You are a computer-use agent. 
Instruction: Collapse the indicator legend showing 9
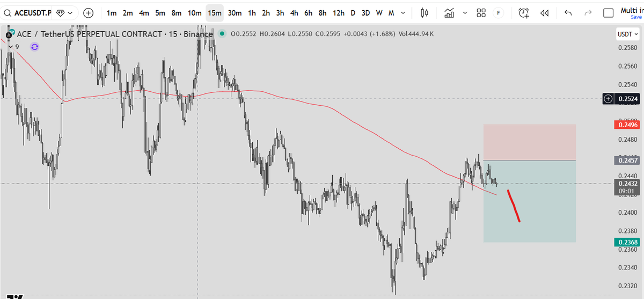13,47
